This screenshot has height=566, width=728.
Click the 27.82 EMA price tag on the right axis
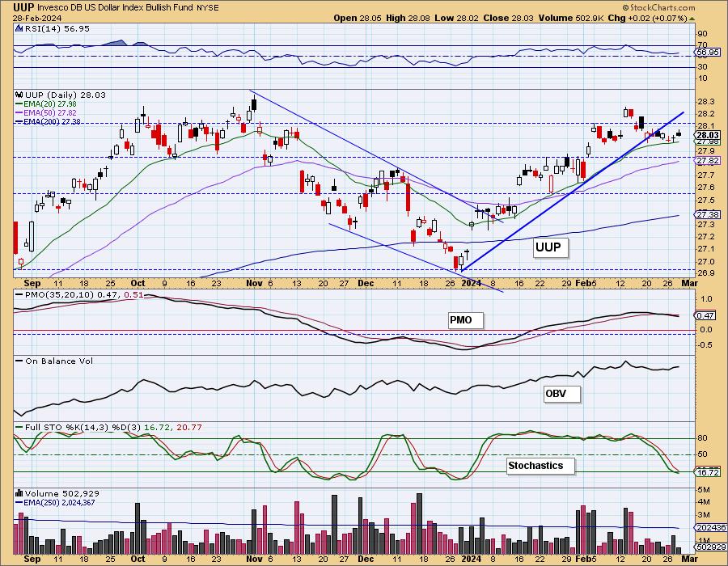(x=708, y=161)
